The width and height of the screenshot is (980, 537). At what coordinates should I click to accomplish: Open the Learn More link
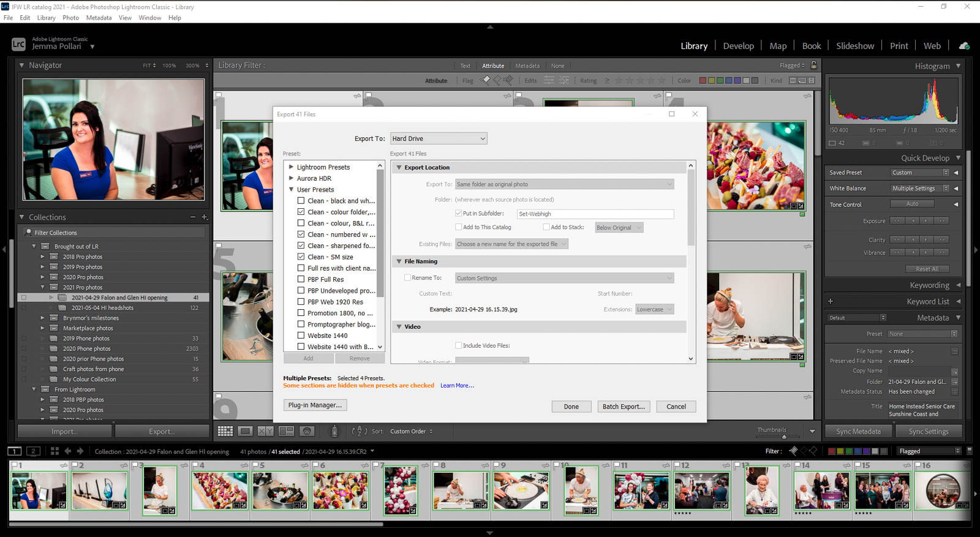coord(456,386)
